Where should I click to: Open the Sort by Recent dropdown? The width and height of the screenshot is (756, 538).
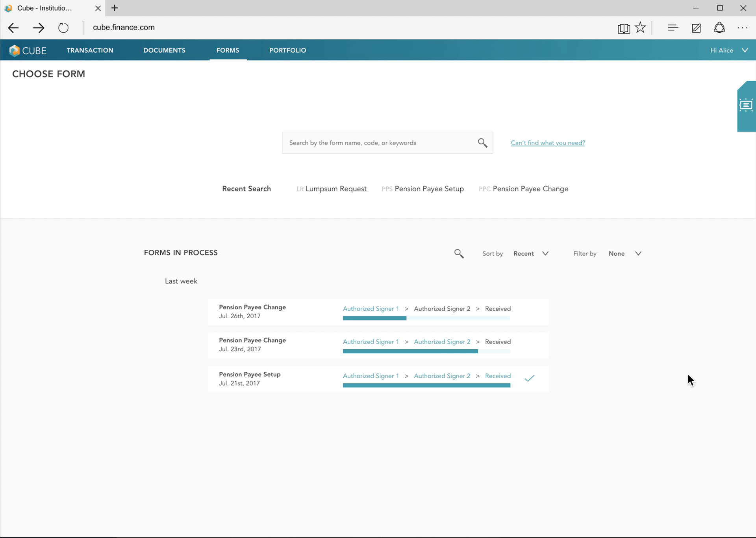531,254
